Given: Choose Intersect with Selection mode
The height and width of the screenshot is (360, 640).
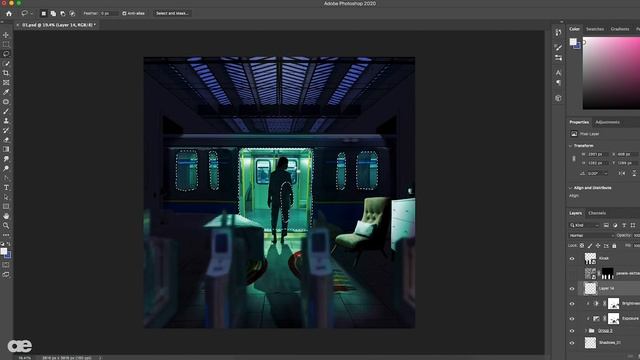Looking at the screenshot, I should pos(72,13).
